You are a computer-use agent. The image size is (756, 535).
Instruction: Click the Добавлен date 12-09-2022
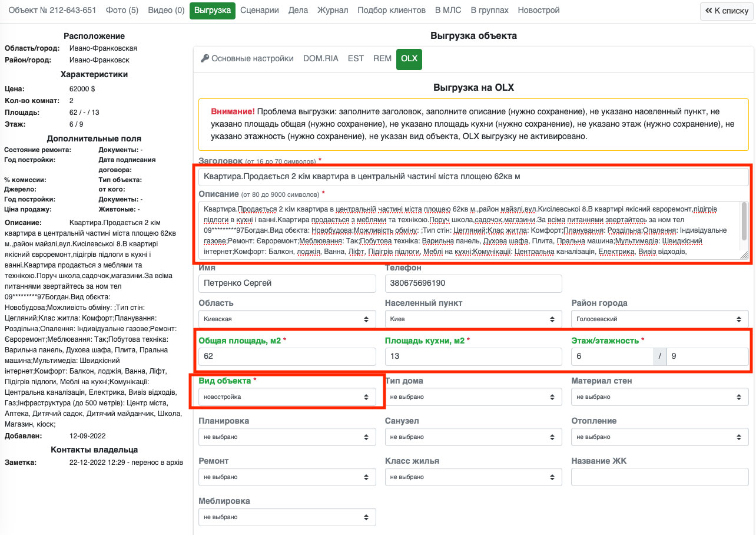point(87,436)
